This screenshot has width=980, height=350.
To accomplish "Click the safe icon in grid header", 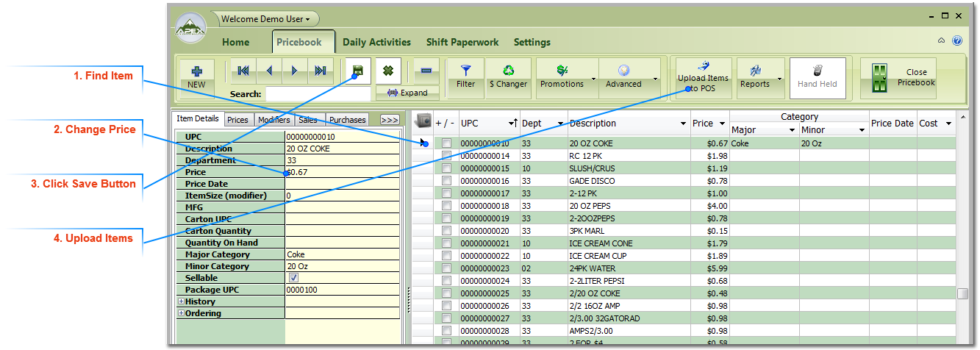I will coord(423,121).
